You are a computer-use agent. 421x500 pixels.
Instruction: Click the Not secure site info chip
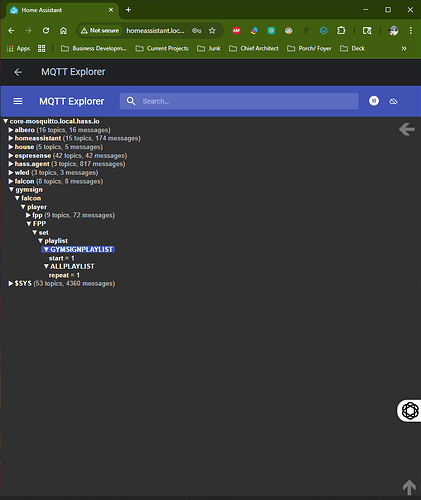(x=99, y=31)
